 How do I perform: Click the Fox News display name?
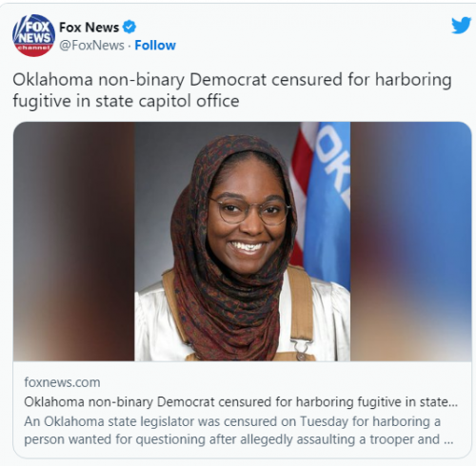[x=89, y=28]
